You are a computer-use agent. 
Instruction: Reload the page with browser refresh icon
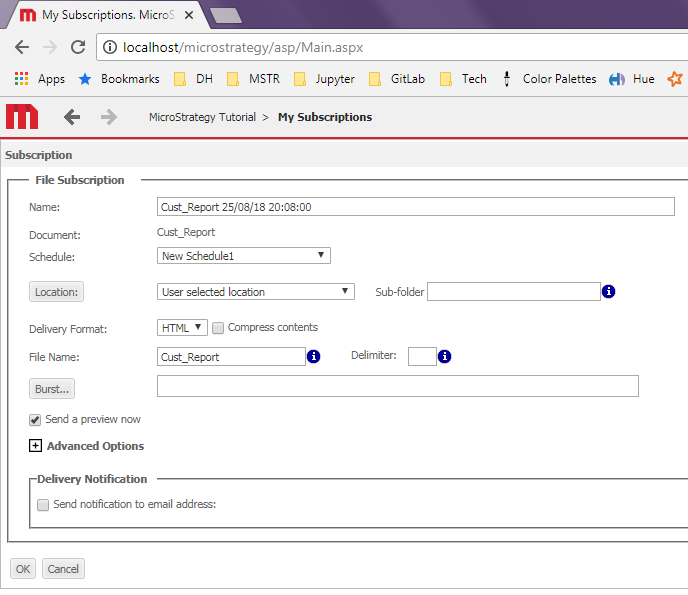[x=78, y=47]
